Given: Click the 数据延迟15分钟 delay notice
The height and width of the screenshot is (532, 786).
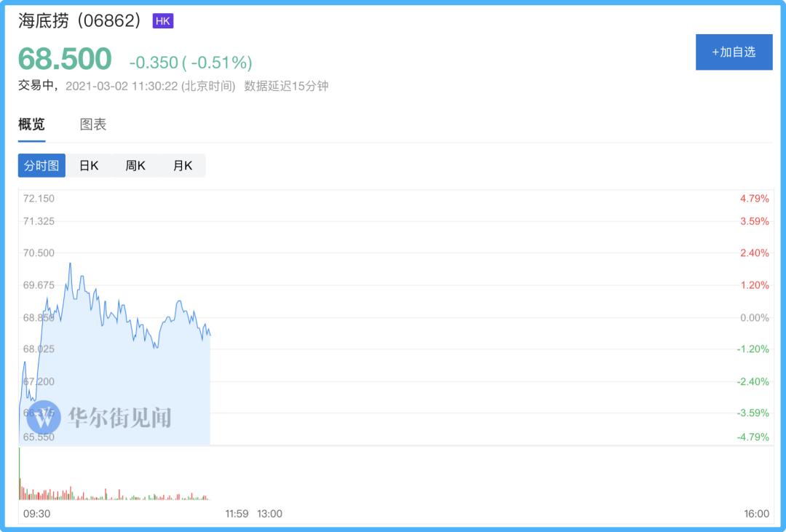Looking at the screenshot, I should click(x=287, y=86).
